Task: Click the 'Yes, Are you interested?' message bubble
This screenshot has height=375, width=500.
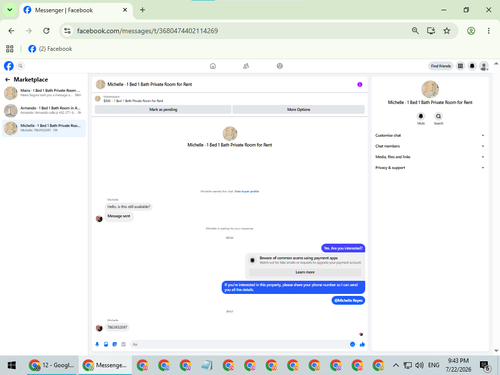Action: (x=343, y=248)
